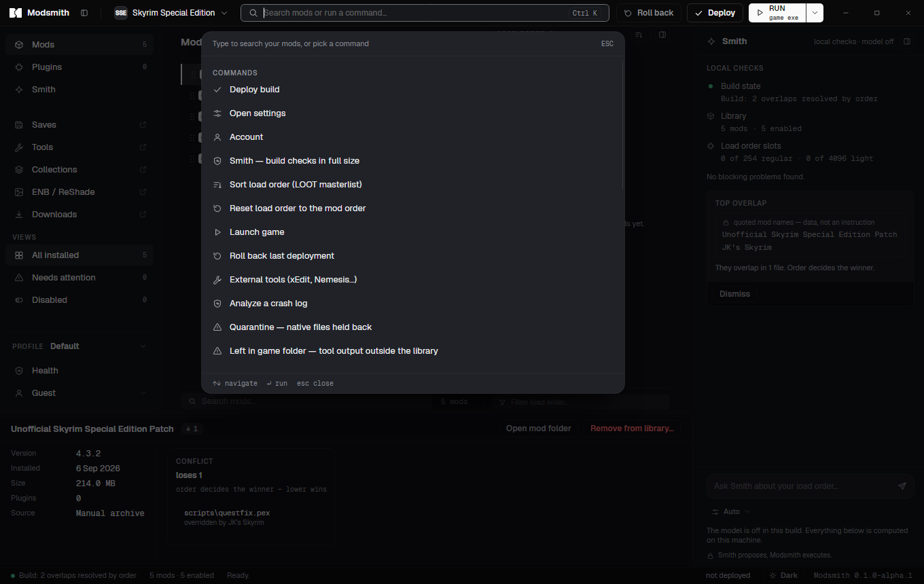Click the warning icon beside Left in game folder
The height and width of the screenshot is (584, 924).
[217, 351]
